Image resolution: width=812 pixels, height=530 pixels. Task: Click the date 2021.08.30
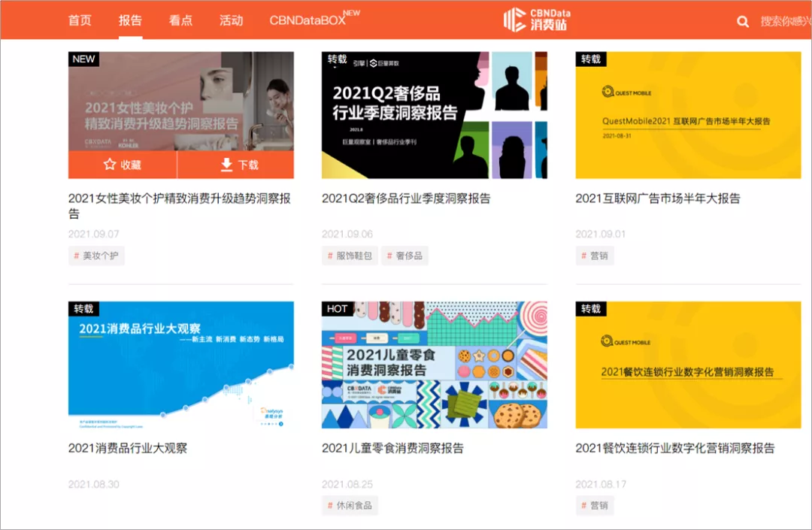point(94,484)
